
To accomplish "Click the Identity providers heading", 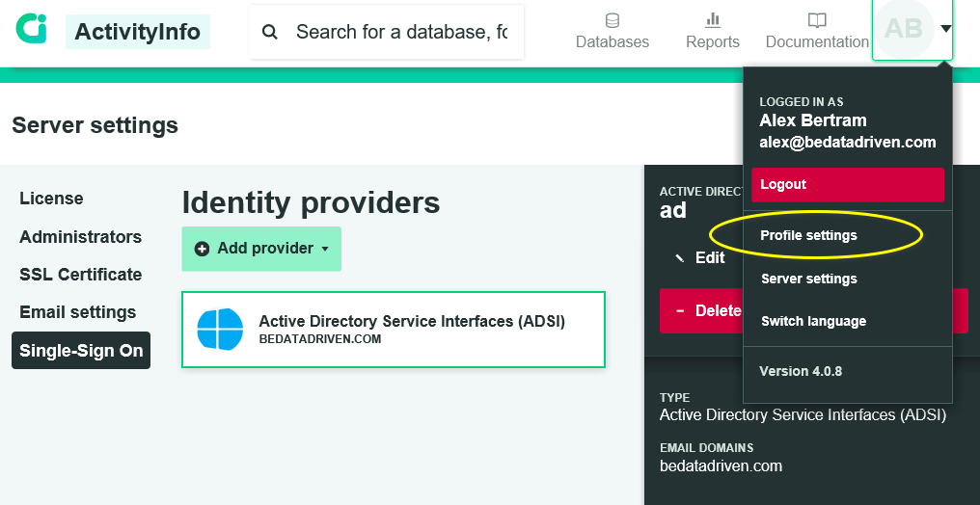I will tap(311, 203).
